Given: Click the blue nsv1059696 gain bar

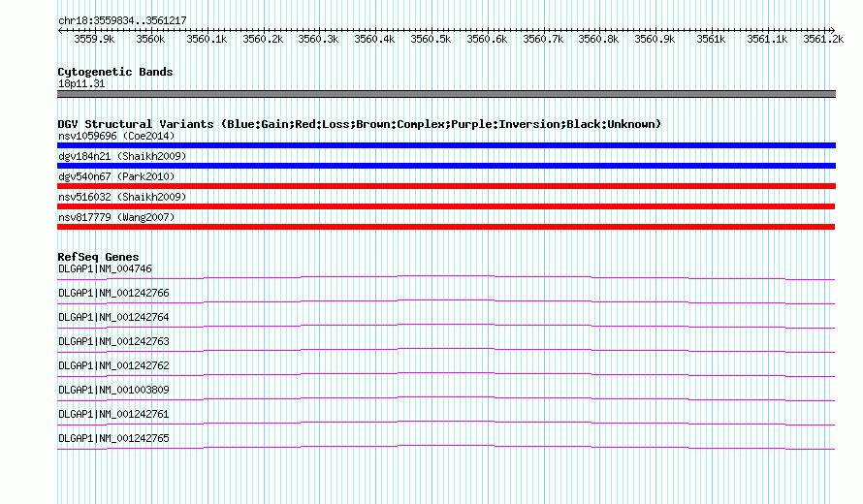Looking at the screenshot, I should [446, 145].
